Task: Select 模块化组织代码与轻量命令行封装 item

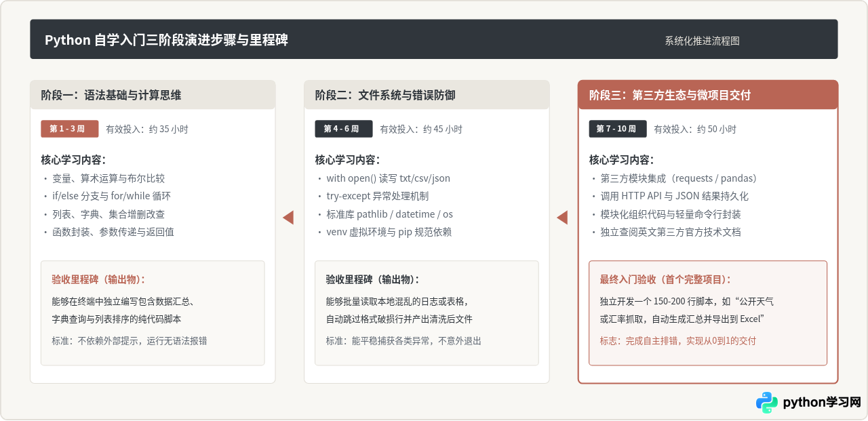Action: pos(671,214)
